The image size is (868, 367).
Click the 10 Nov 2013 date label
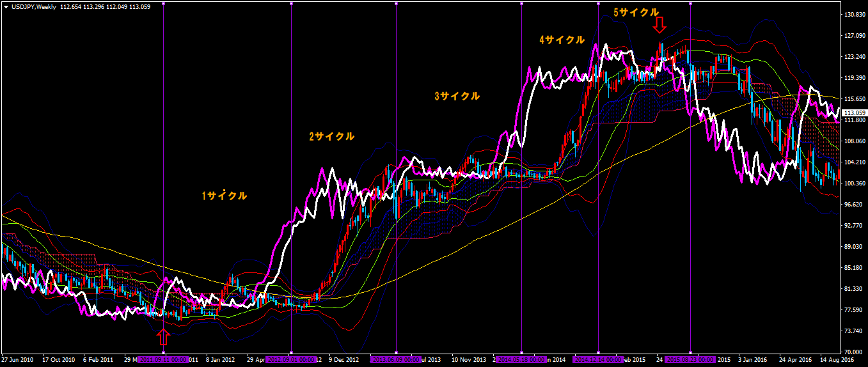[469, 360]
